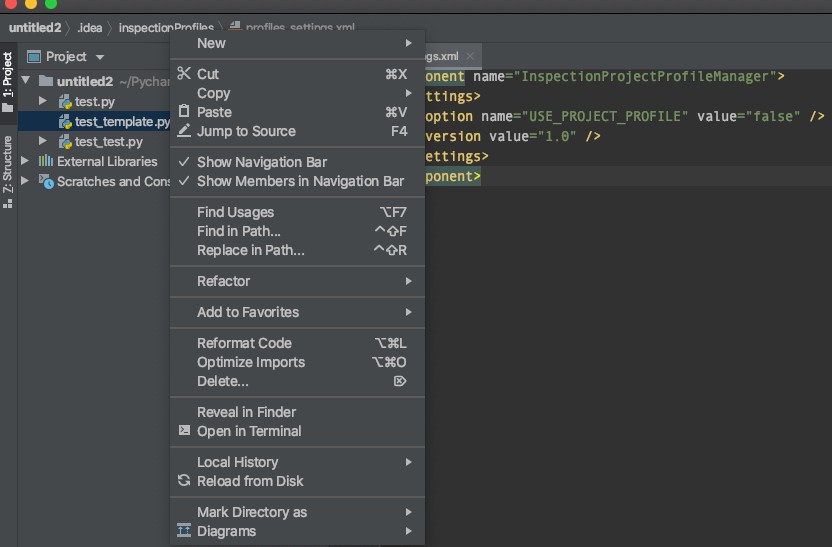Click the .idea breadcrumb
This screenshot has width=832, height=547.
90,28
